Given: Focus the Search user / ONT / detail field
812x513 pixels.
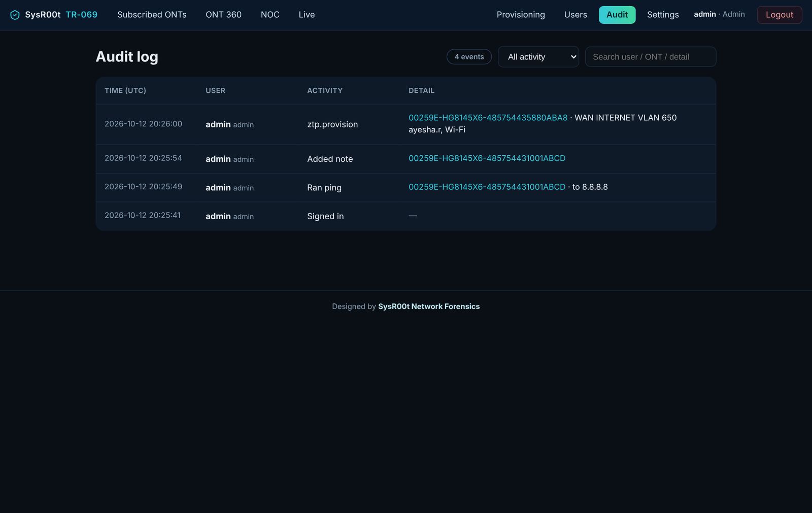Looking at the screenshot, I should (651, 57).
